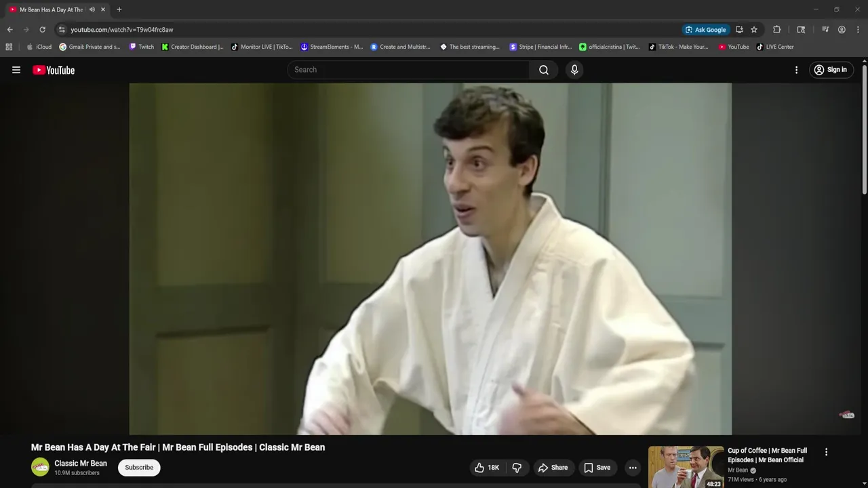
Task: Like the video with thumbs up
Action: tap(487, 468)
